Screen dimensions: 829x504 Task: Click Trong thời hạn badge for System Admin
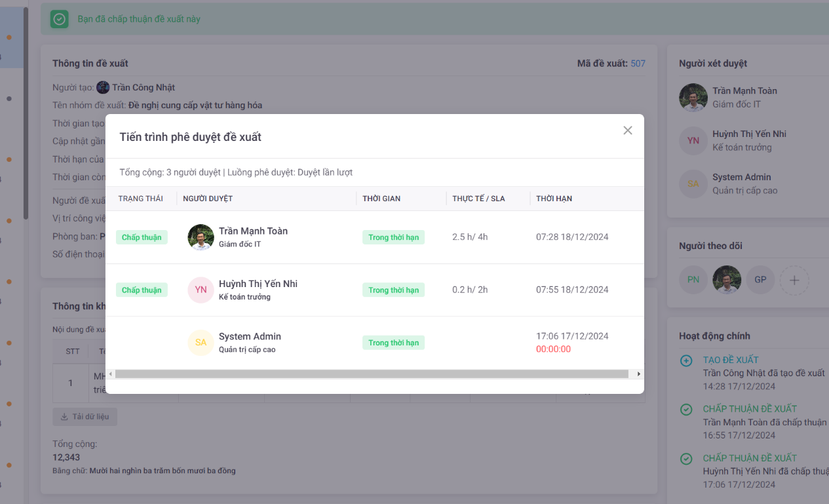393,343
